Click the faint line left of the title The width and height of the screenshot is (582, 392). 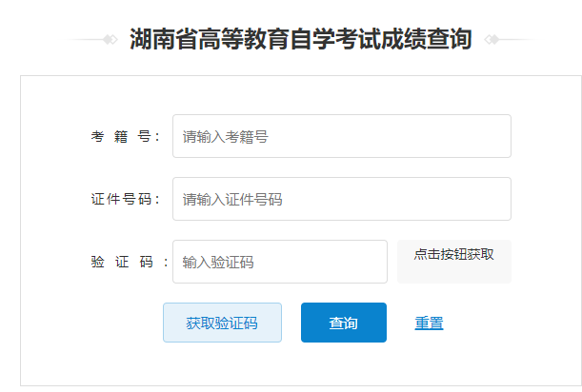click(85, 39)
